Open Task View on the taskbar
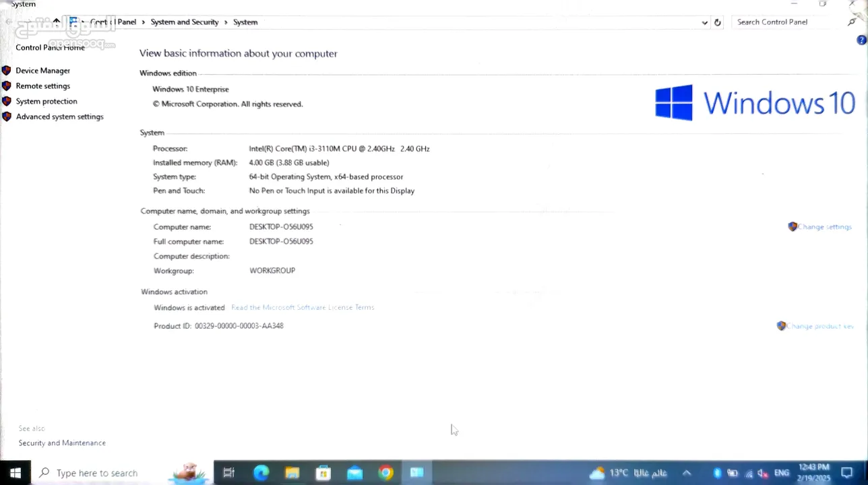 click(228, 473)
